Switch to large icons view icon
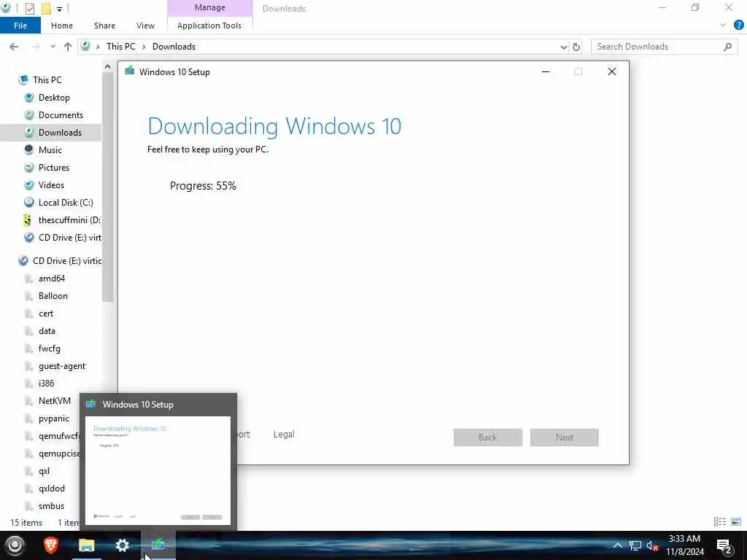 click(x=736, y=522)
